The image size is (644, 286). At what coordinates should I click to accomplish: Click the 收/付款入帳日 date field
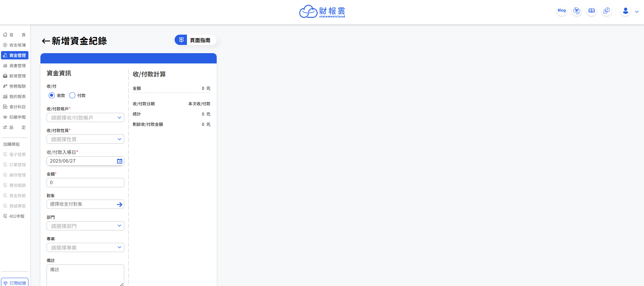(85, 161)
